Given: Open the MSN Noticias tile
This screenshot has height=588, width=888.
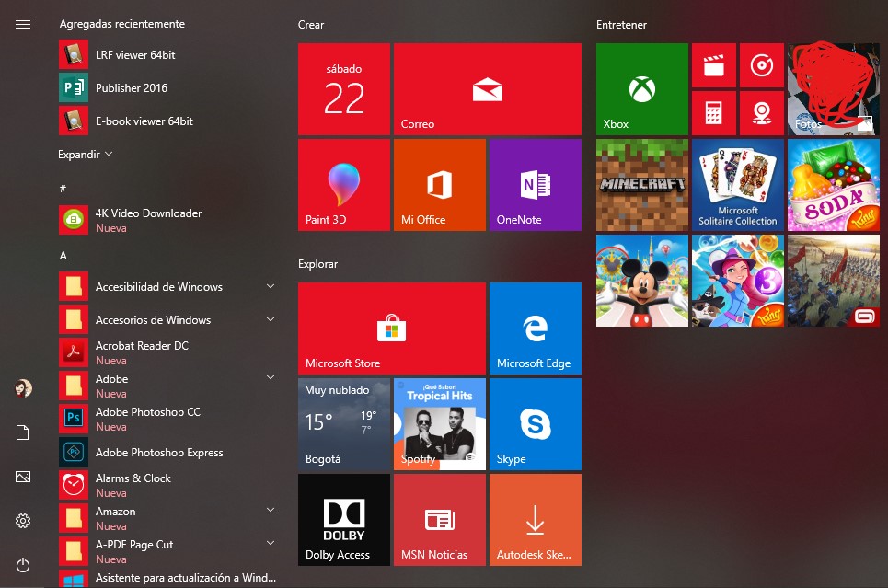Looking at the screenshot, I should (440, 520).
